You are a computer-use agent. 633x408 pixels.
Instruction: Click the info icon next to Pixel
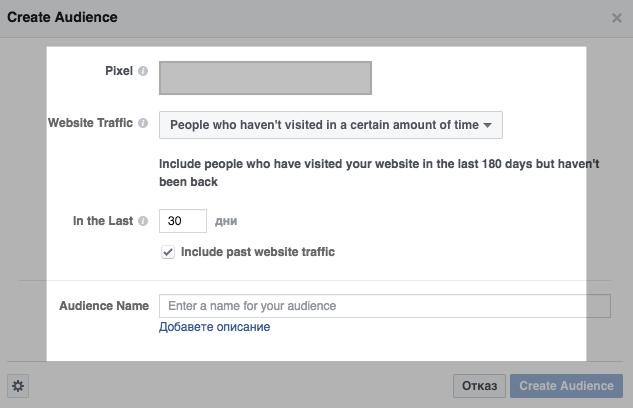click(143, 71)
